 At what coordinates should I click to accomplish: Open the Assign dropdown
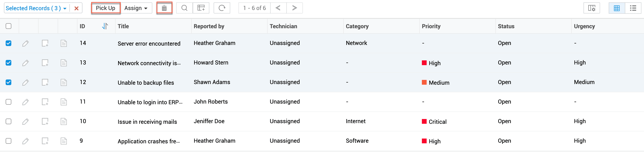pyautogui.click(x=136, y=8)
